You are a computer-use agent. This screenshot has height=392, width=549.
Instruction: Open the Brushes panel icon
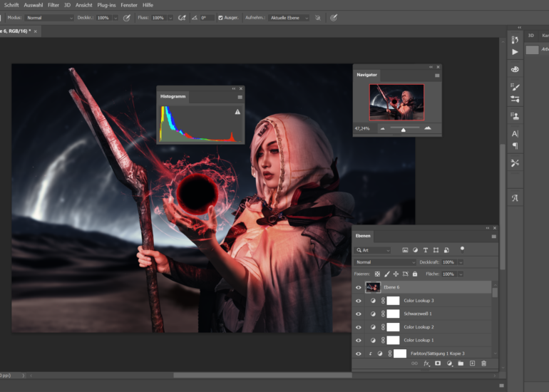point(515,99)
